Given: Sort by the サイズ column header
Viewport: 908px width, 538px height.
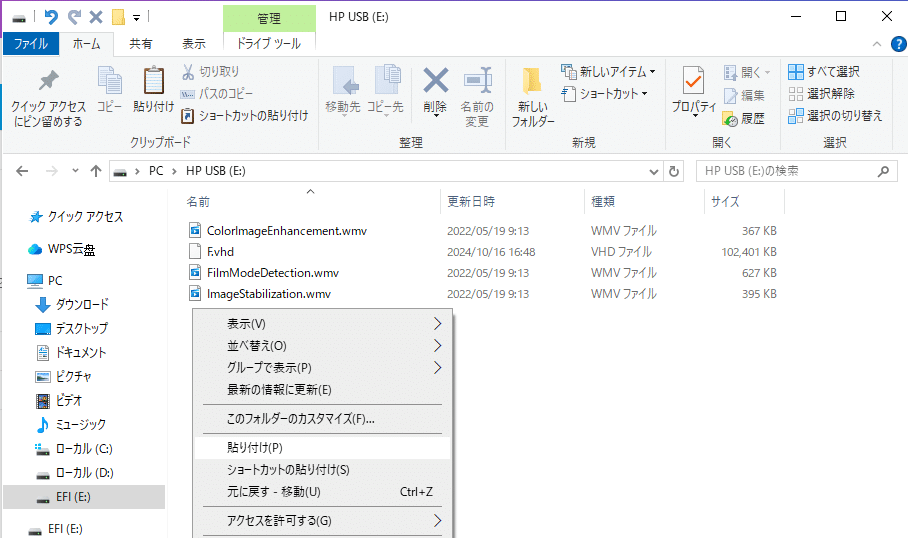Looking at the screenshot, I should [725, 202].
